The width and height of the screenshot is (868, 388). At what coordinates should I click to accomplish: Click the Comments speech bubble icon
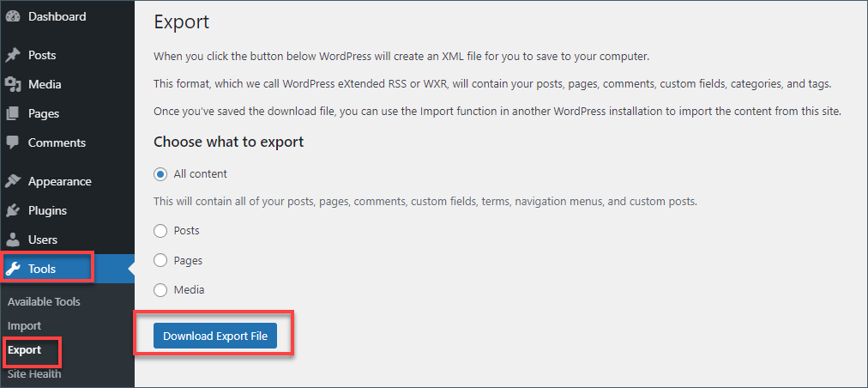(13, 142)
